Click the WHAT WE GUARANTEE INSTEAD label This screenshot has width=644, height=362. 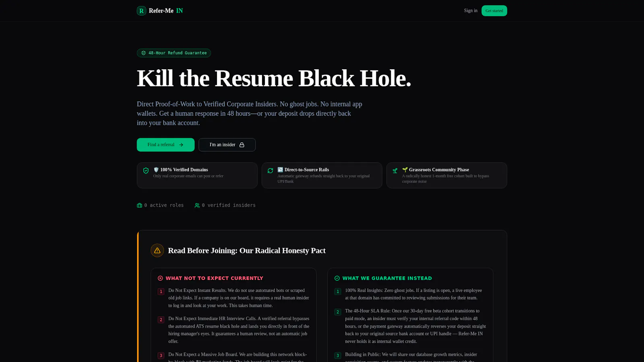387,278
